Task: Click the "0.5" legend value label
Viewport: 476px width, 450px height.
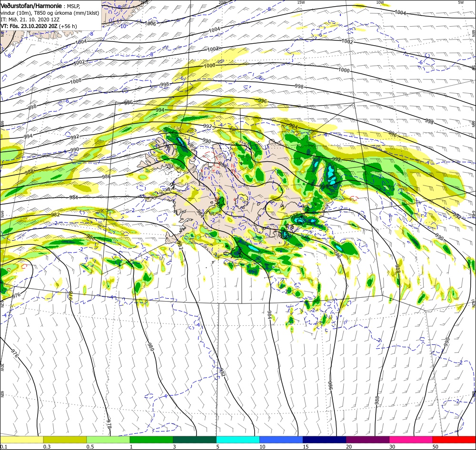Action: click(x=90, y=446)
